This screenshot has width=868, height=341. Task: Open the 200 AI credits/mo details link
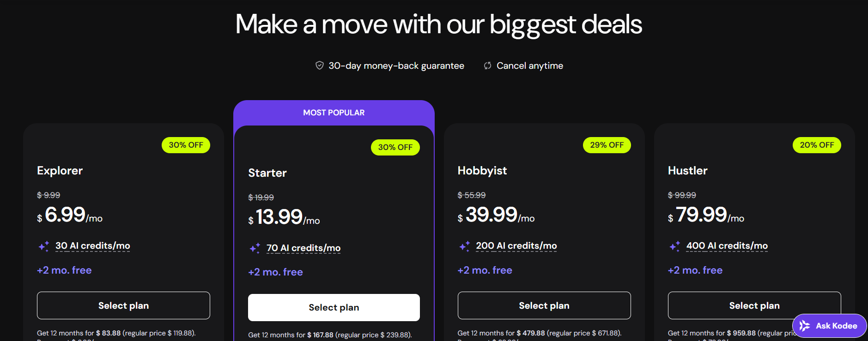(516, 245)
